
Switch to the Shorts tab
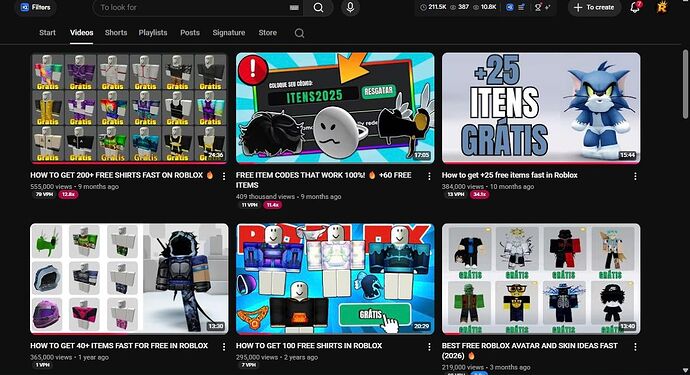click(x=116, y=33)
